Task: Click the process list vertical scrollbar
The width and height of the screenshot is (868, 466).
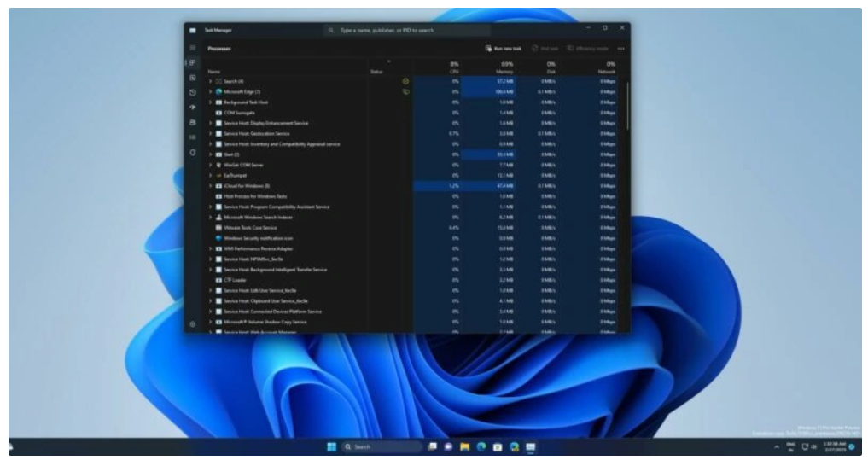Action: point(628,106)
